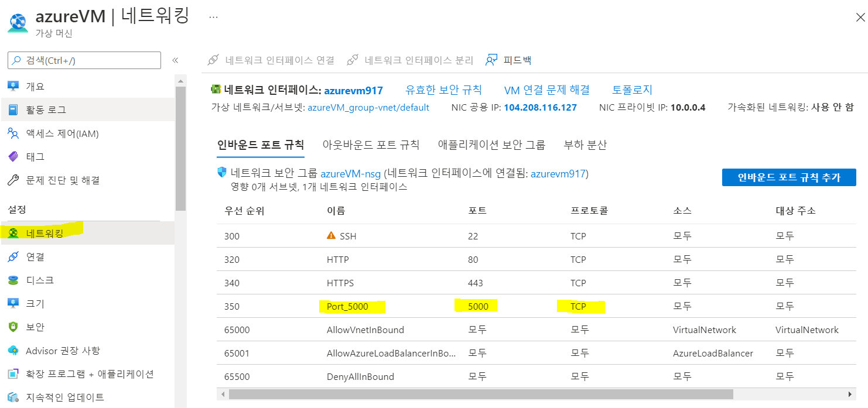The height and width of the screenshot is (408, 868).
Task: Click the Advisor 권장 사항 icon
Action: (x=13, y=350)
